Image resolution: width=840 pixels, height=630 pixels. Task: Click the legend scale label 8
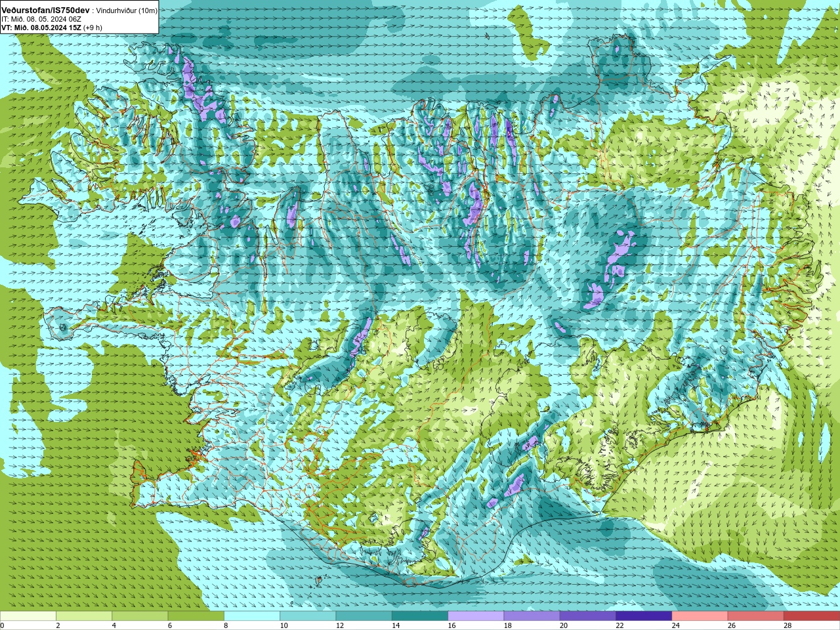coord(226,625)
